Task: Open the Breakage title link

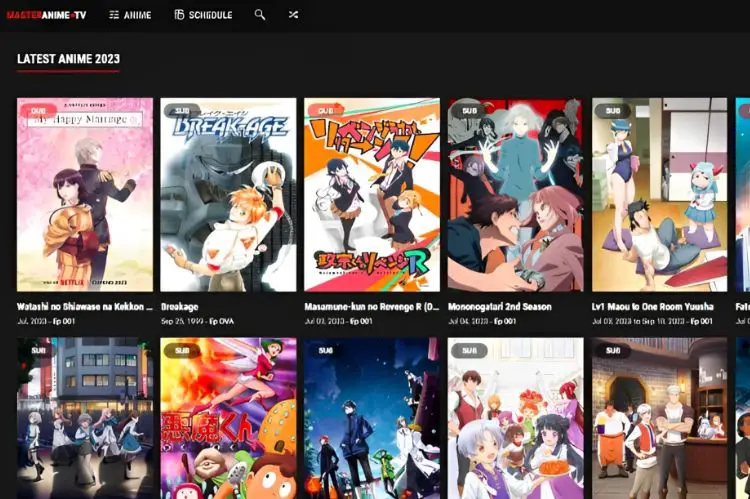Action: 179,307
